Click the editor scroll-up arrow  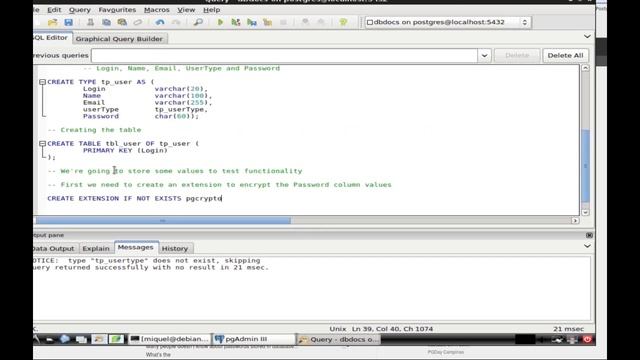click(x=585, y=68)
